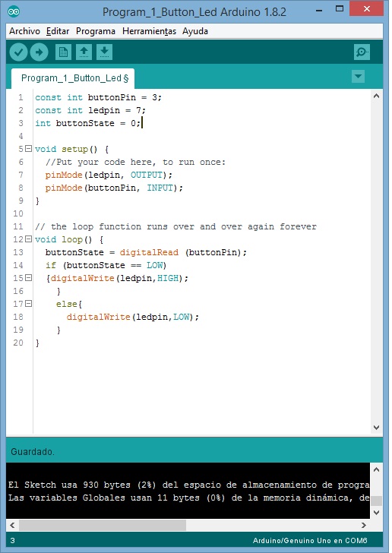Click line number 20 in gutter

[18, 343]
